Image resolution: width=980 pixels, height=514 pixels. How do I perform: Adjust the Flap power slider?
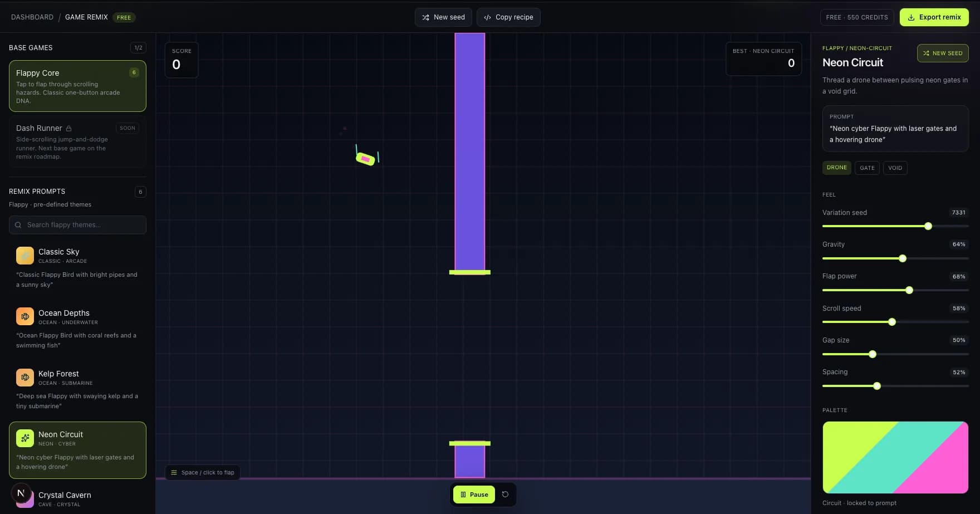click(895, 290)
